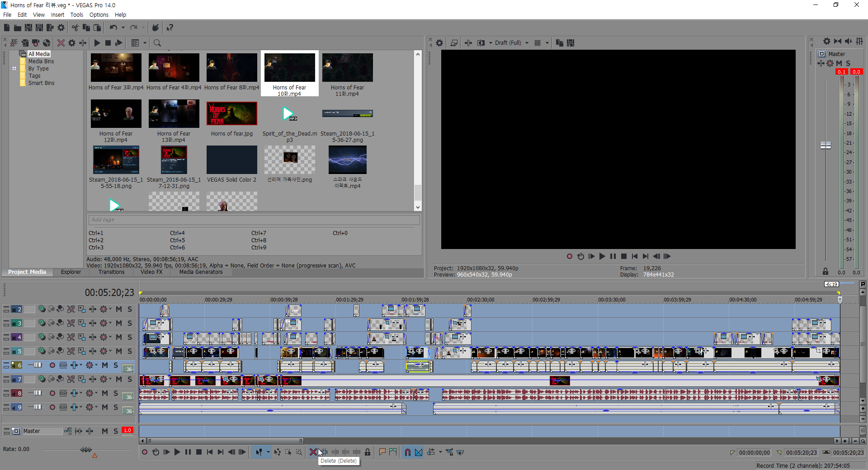
Task: Remove unused media from project
Action: point(14,43)
